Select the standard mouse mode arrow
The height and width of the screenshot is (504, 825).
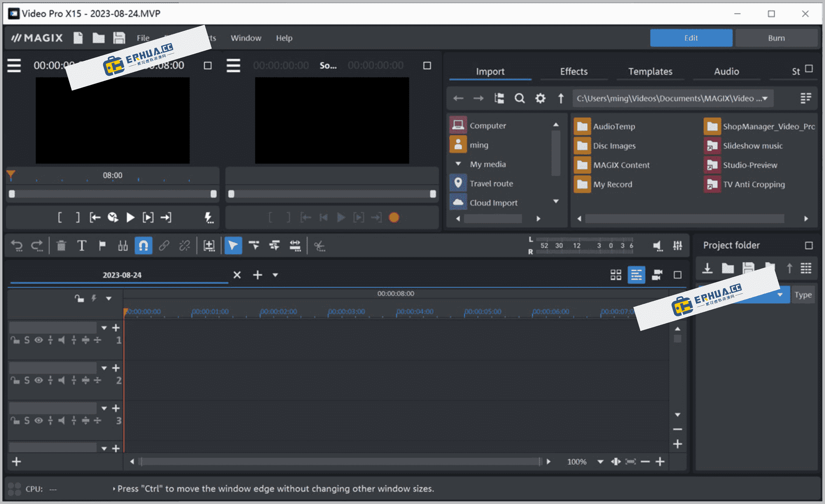click(x=233, y=245)
